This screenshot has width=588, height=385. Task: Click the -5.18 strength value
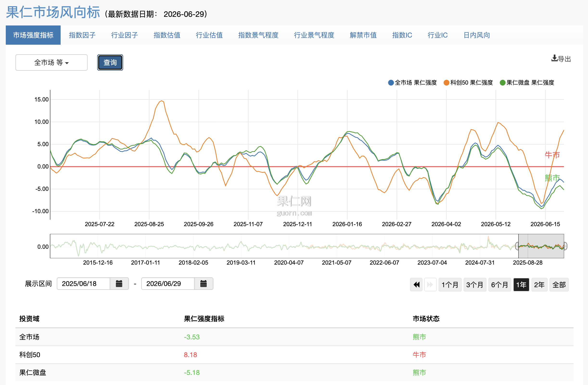(192, 373)
